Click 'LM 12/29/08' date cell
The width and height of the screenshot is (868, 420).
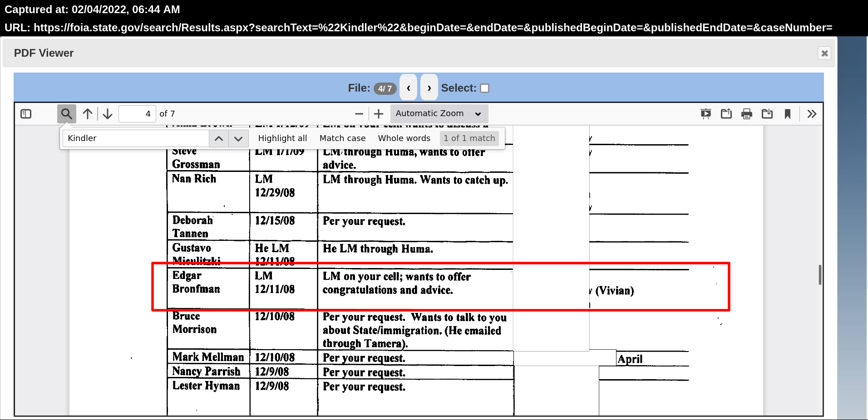pos(283,191)
